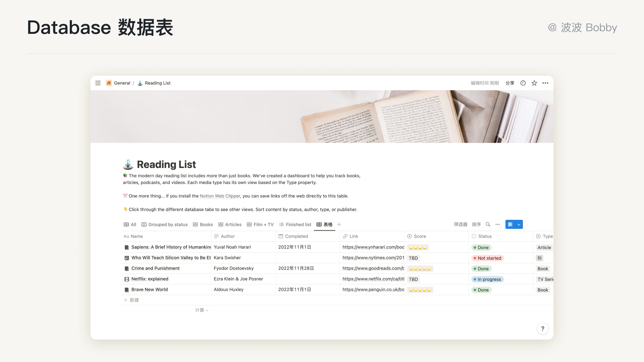The height and width of the screenshot is (362, 644).
Task: Switch to the Finished list tab
Action: coord(295,225)
